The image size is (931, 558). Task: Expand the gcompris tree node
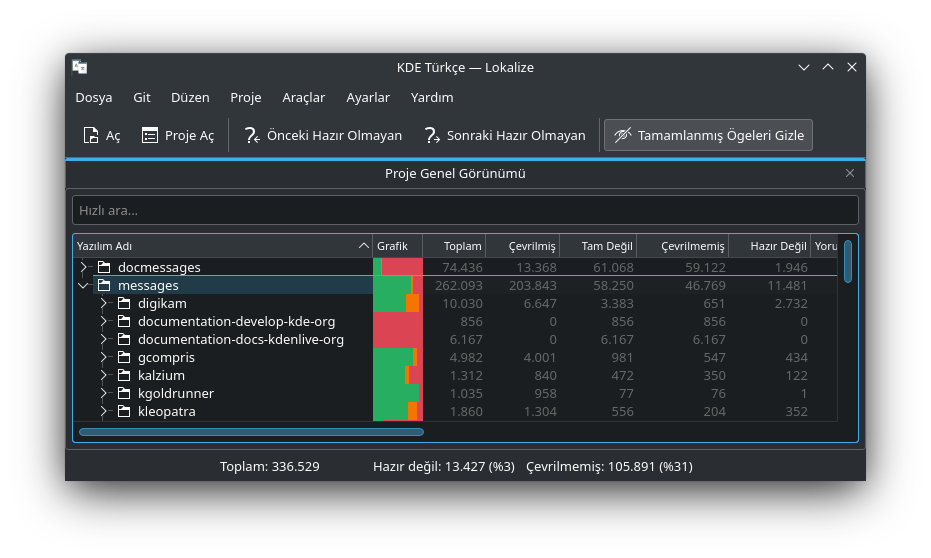tap(103, 358)
